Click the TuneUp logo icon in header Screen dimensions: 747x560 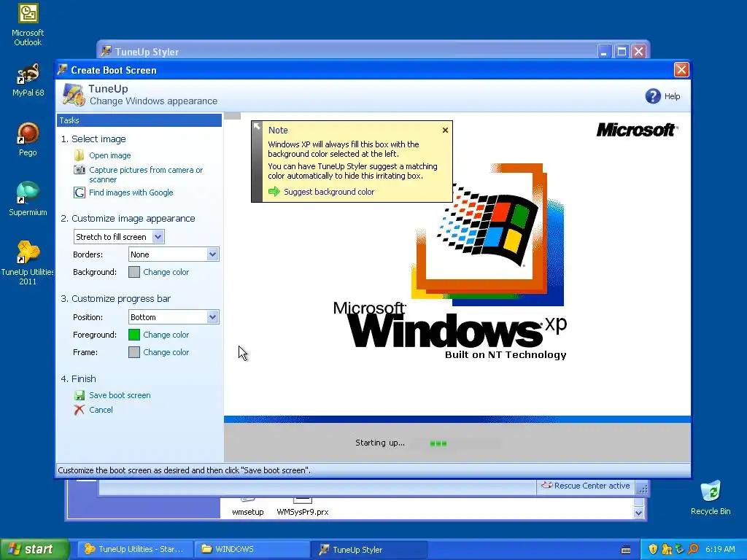(x=74, y=94)
